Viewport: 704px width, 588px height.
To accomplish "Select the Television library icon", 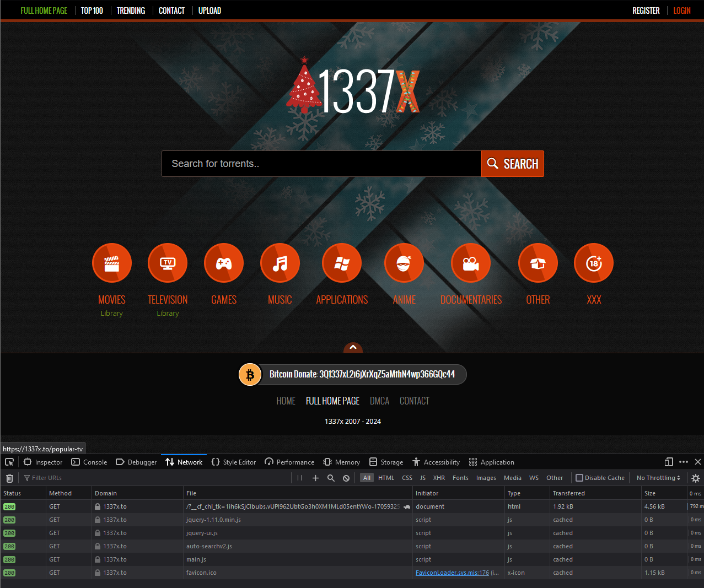I will tap(167, 263).
